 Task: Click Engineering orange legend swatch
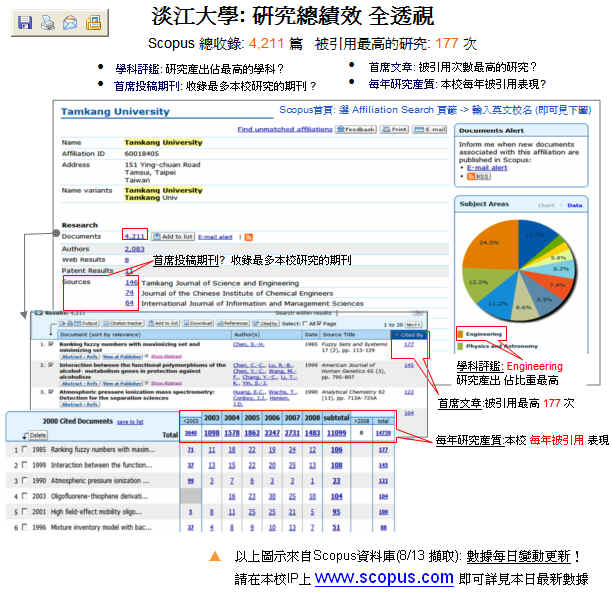pyautogui.click(x=460, y=334)
